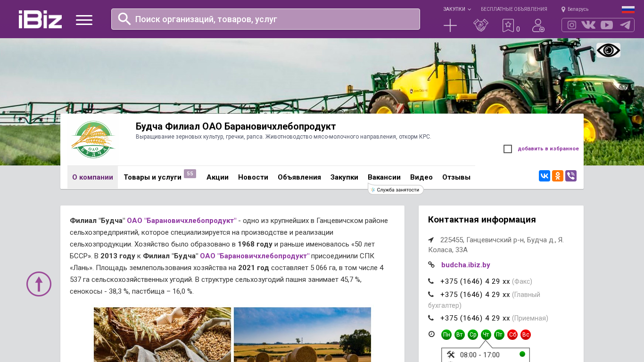The width and height of the screenshot is (644, 362).
Task: Select Wednesday (Ср) schedule
Action: 473,335
